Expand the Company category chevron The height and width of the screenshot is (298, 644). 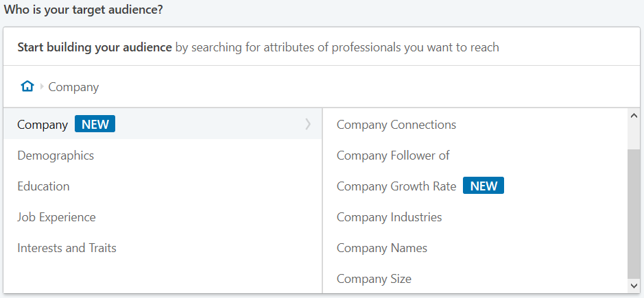(308, 124)
